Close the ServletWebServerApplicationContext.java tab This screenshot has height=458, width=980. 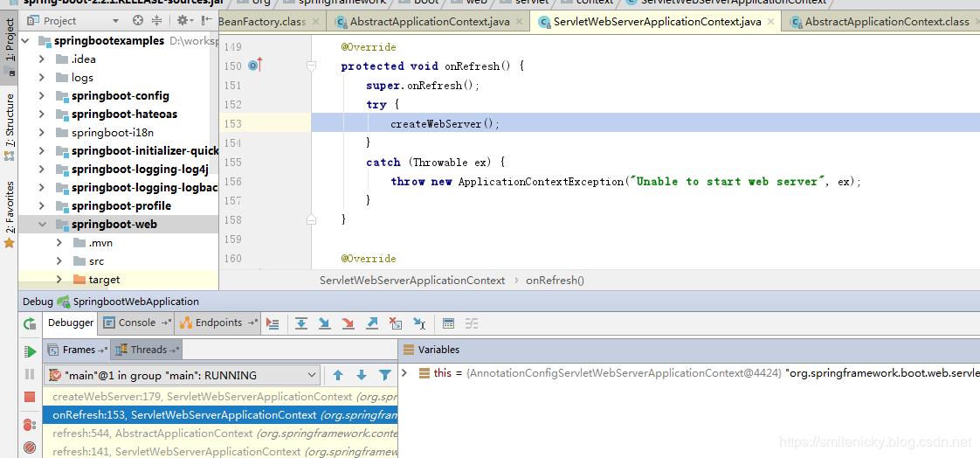coord(770,22)
